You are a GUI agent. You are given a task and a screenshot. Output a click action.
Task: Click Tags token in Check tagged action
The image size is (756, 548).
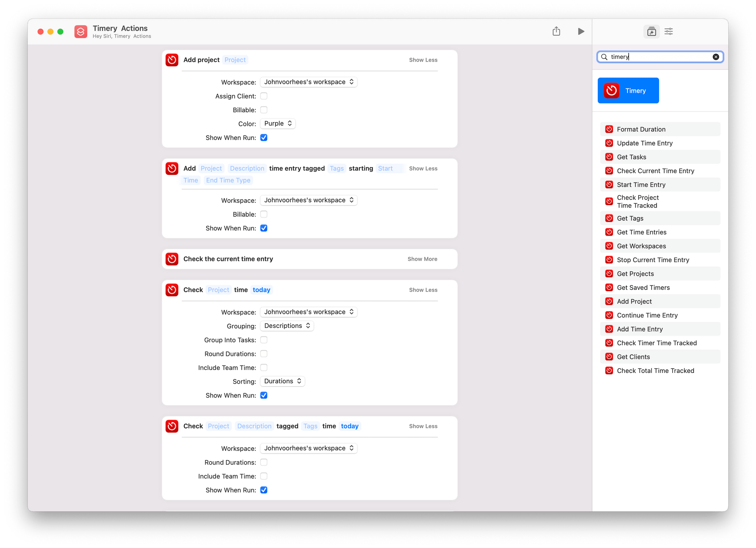[310, 426]
